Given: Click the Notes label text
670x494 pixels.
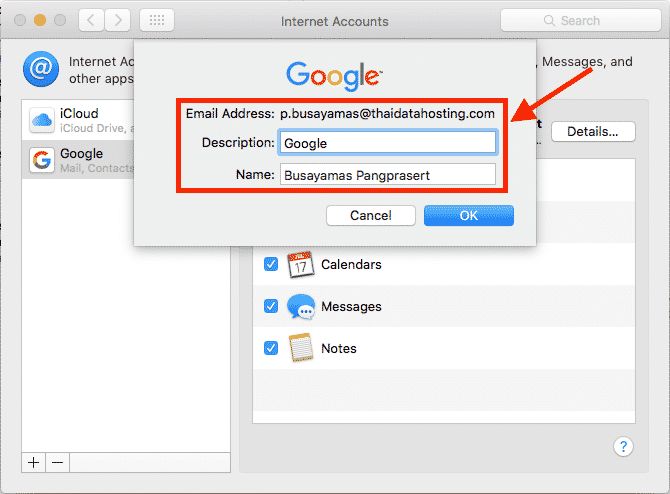Looking at the screenshot, I should 339,348.
